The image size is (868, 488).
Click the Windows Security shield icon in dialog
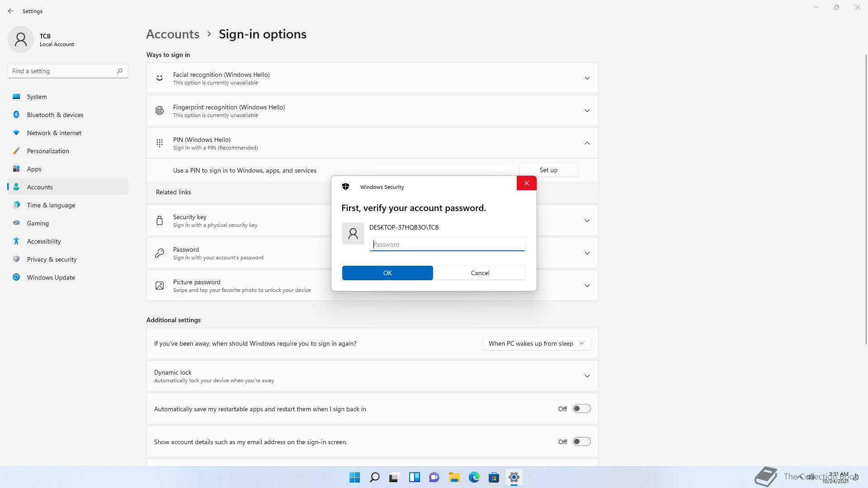[x=346, y=187]
